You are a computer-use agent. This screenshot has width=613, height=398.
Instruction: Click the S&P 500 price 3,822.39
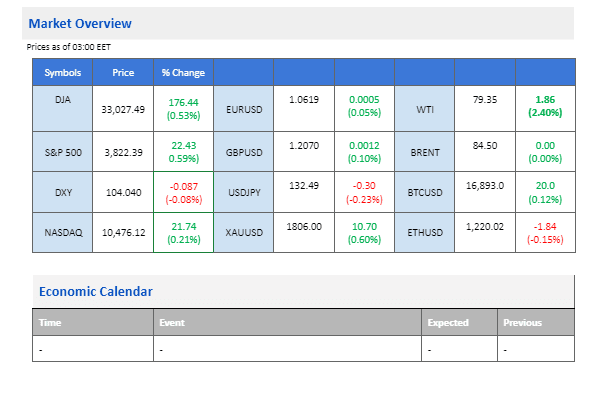pos(123,152)
